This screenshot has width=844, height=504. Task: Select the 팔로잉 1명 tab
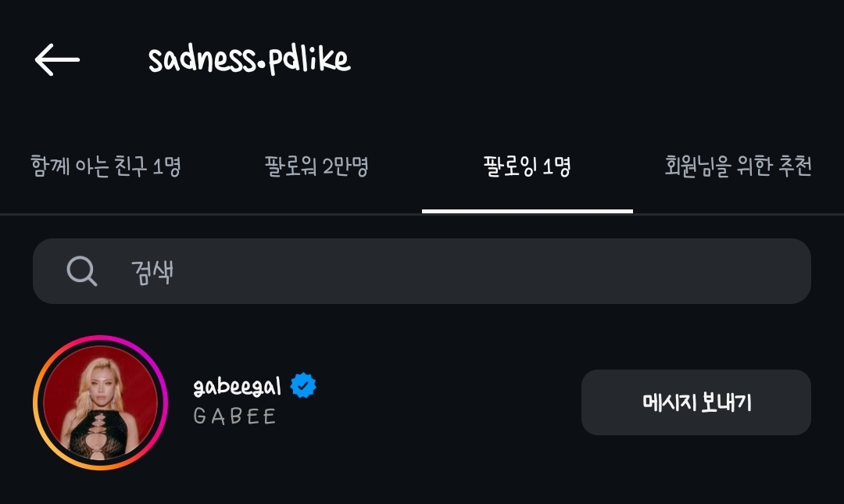(x=527, y=166)
